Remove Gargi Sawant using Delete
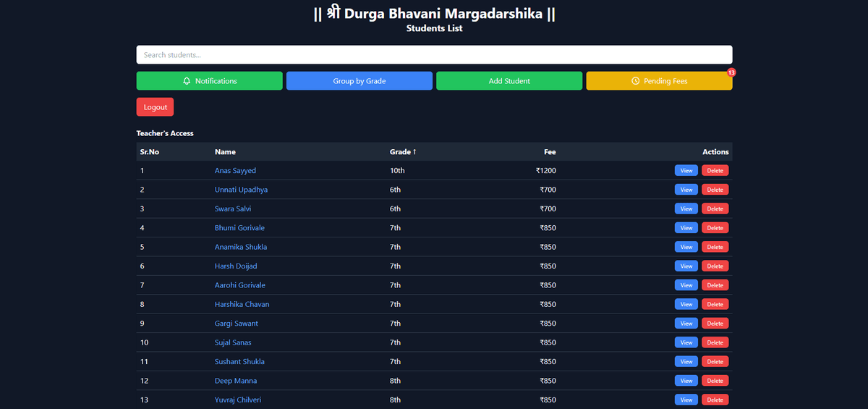Screen dimensions: 868x409 coord(715,324)
